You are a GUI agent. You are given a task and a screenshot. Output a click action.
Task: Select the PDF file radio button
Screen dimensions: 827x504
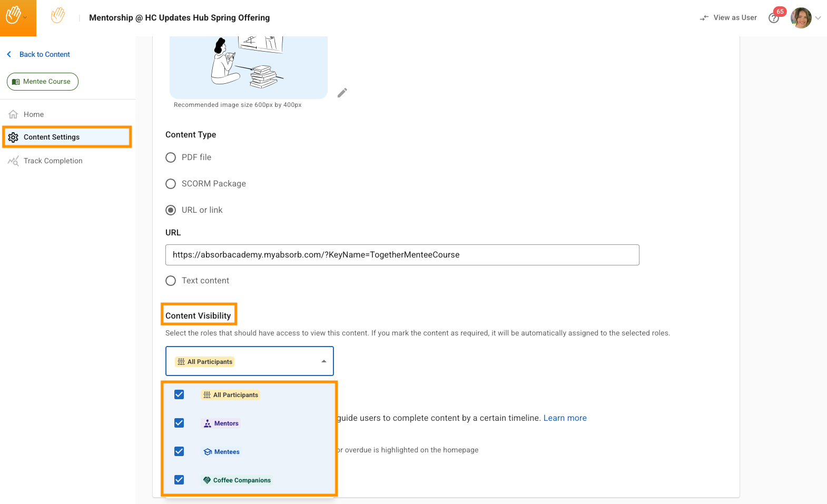(x=171, y=157)
